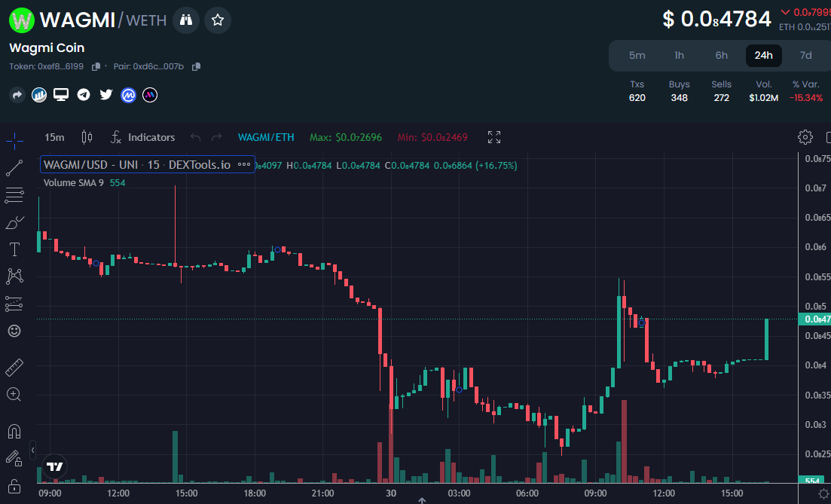Viewport: 831px width, 504px height.
Task: Open the blue bar-chart explorer icon
Action: [x=39, y=95]
